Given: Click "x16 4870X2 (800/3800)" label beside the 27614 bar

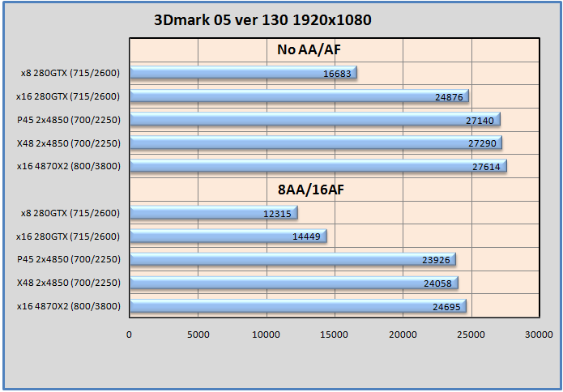Looking at the screenshot, I should (69, 167).
